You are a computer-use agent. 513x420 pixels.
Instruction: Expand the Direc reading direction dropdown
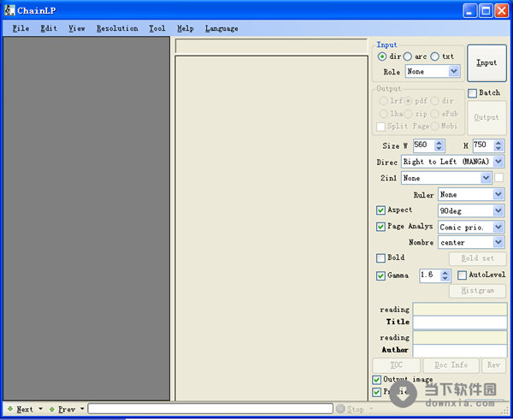(x=498, y=161)
